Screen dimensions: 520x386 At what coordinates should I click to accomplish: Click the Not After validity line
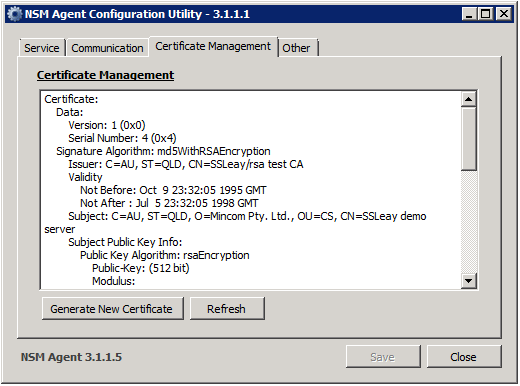coord(169,203)
